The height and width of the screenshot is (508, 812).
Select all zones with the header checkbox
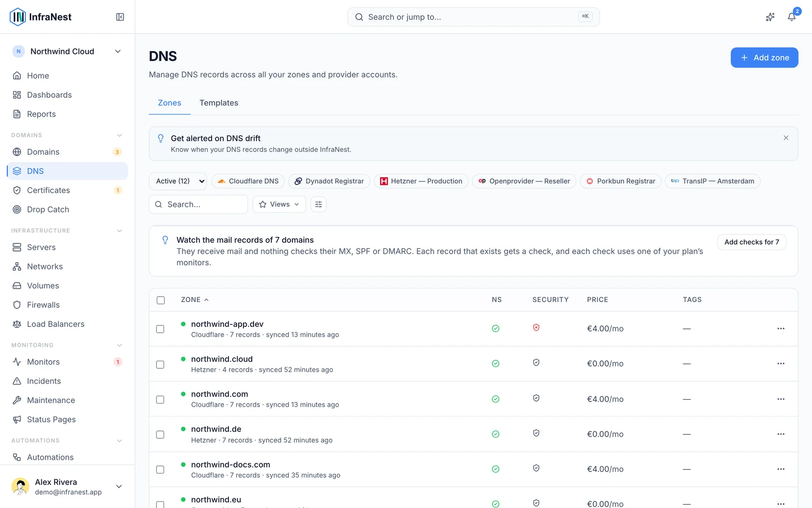pos(161,300)
